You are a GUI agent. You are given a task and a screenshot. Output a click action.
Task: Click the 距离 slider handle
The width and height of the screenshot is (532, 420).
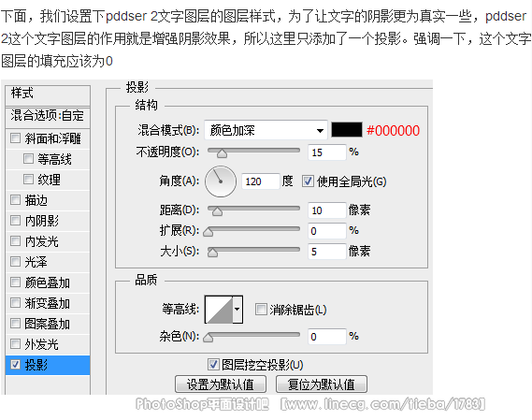(217, 211)
